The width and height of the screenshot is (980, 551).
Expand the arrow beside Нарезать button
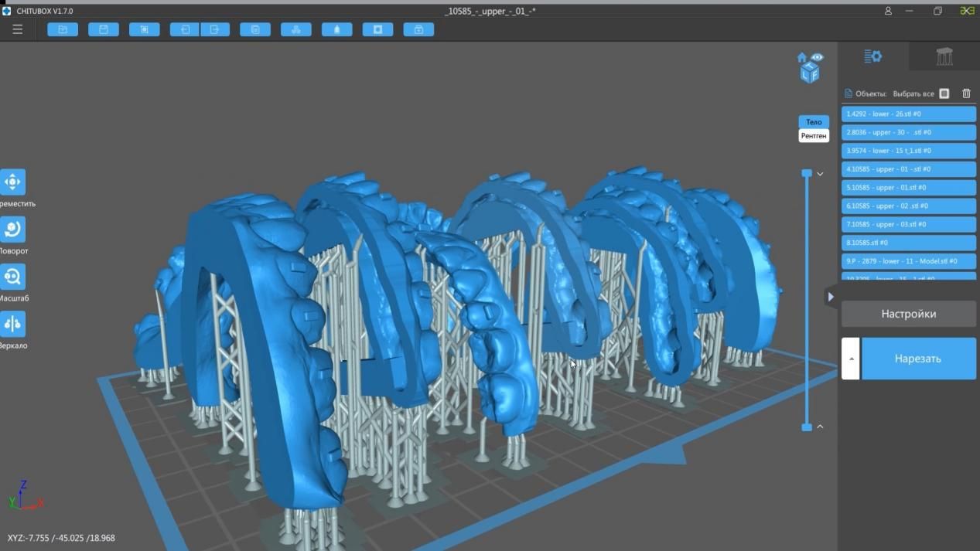tap(851, 359)
